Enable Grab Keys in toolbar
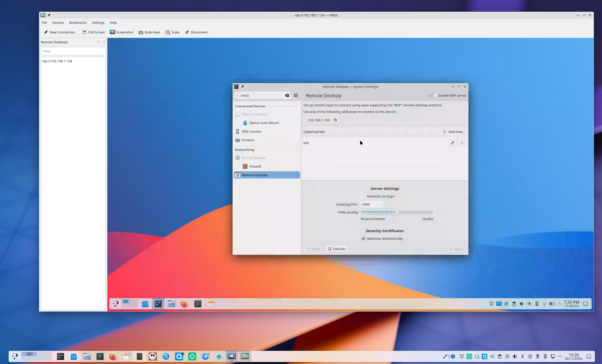602x364 pixels. 149,32
